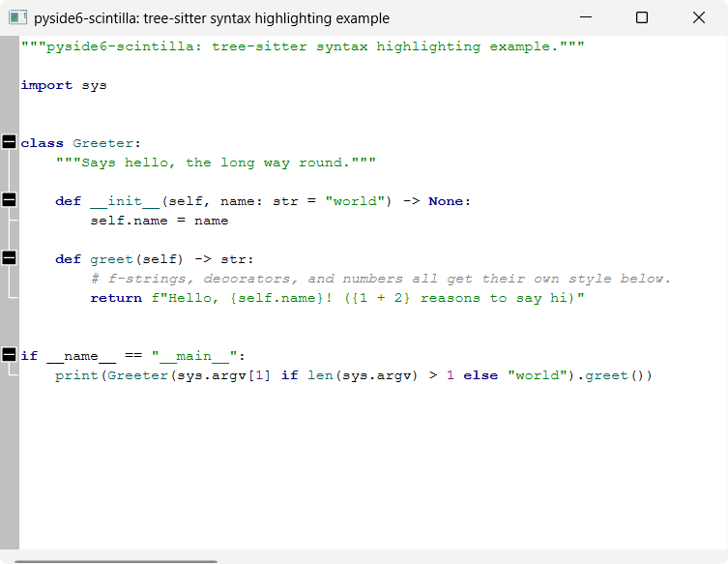Click the 'self.name = name' assignment line
Viewport: 728px width, 564px height.
[160, 221]
